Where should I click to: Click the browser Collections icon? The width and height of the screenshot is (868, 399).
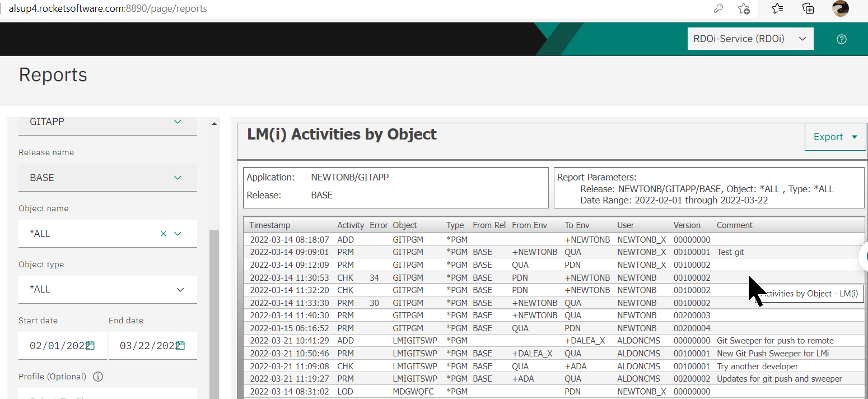[x=808, y=8]
